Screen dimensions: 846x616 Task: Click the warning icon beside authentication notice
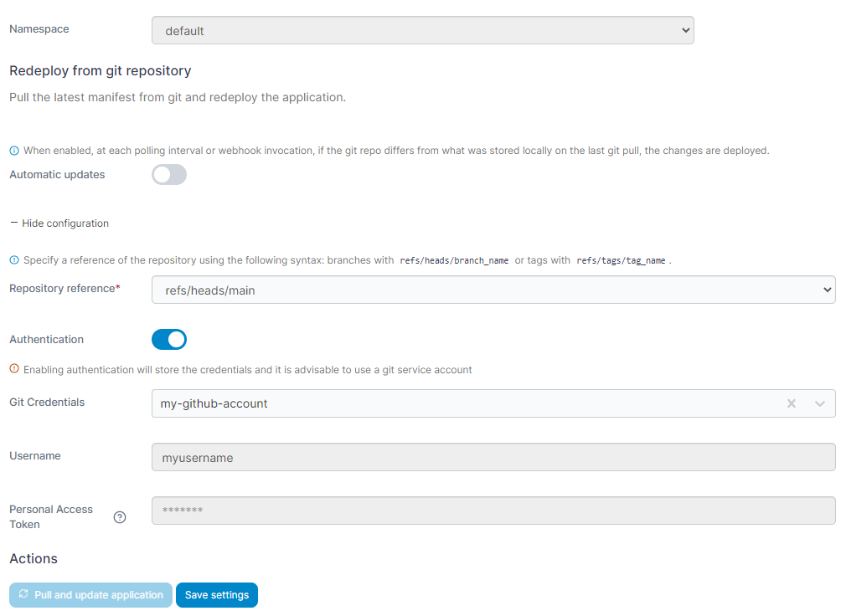pyautogui.click(x=13, y=369)
